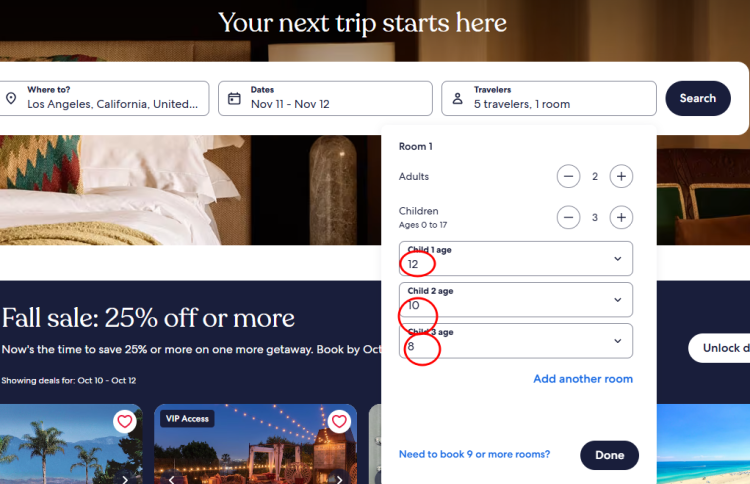Click Done to confirm travelers
Image resolution: width=750 pixels, height=484 pixels.
pos(609,455)
